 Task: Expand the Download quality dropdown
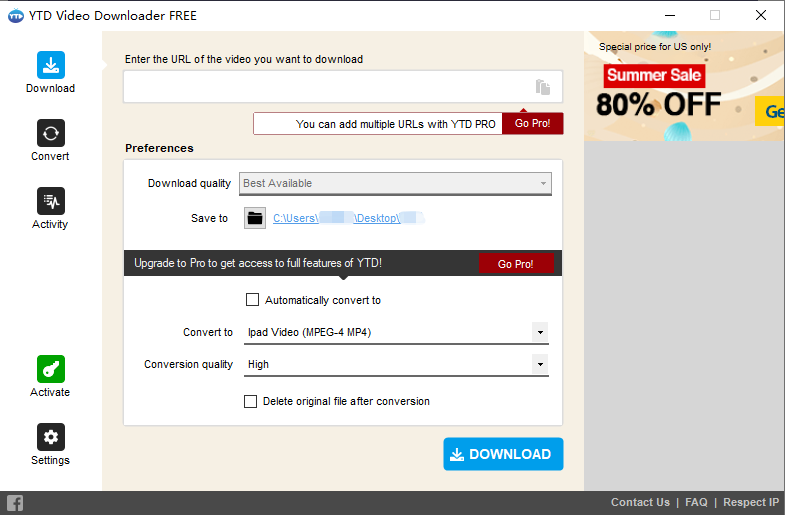396,184
